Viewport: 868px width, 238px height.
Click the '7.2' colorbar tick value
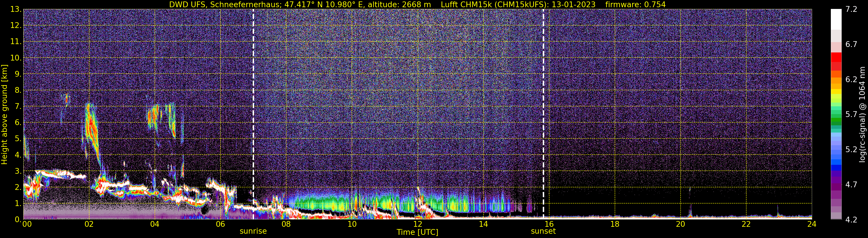(851, 10)
